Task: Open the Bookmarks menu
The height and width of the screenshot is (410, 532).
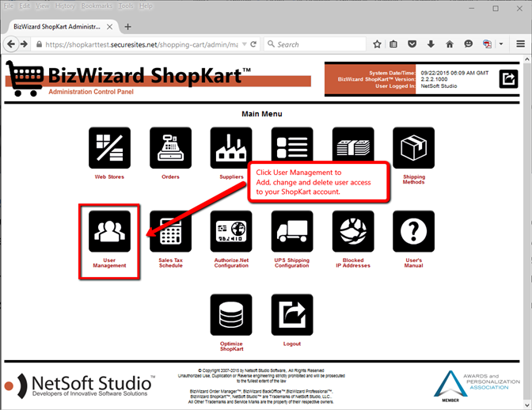Action: click(x=97, y=6)
